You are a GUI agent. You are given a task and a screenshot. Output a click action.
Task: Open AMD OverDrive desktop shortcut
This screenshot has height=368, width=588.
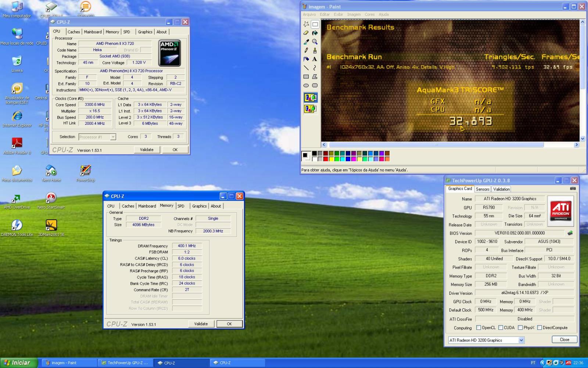[x=17, y=201]
